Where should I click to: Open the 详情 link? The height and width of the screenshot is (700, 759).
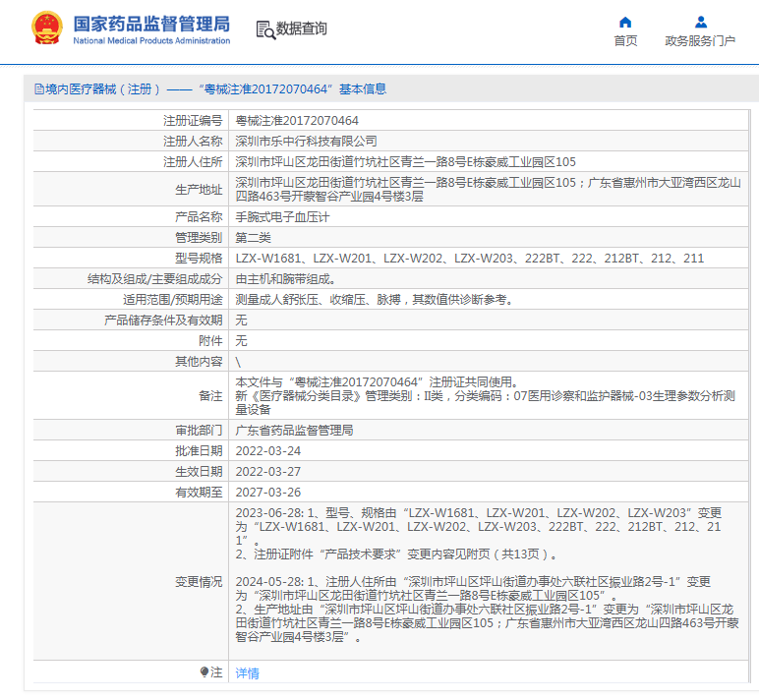247,672
